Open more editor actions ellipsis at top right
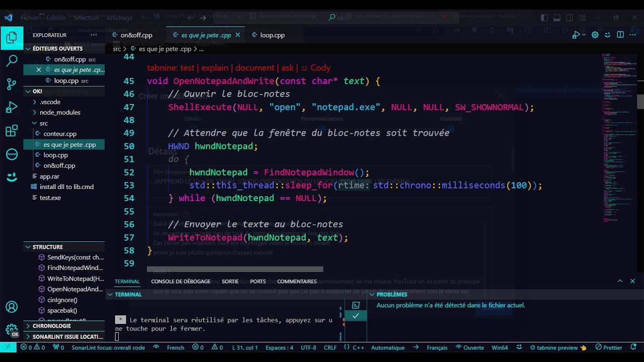Image resolution: width=644 pixels, height=362 pixels. pyautogui.click(x=633, y=35)
